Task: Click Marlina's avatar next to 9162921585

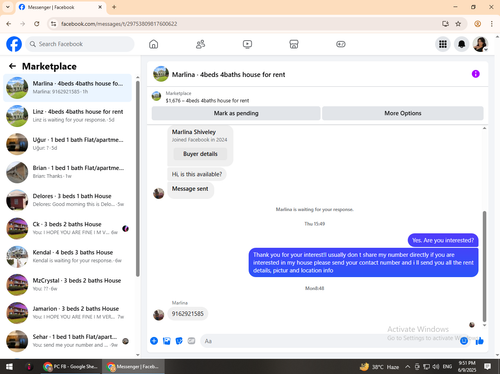Action: pyautogui.click(x=159, y=314)
